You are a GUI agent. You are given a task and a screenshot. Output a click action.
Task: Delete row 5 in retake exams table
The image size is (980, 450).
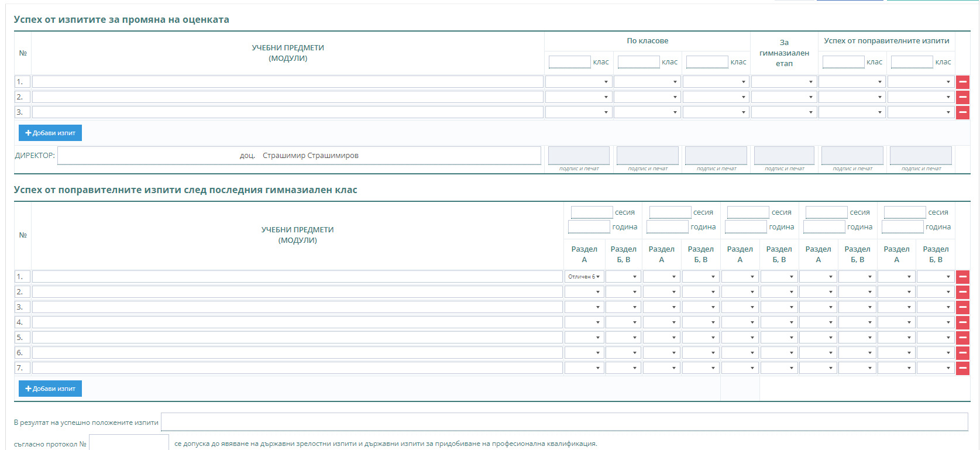click(962, 338)
